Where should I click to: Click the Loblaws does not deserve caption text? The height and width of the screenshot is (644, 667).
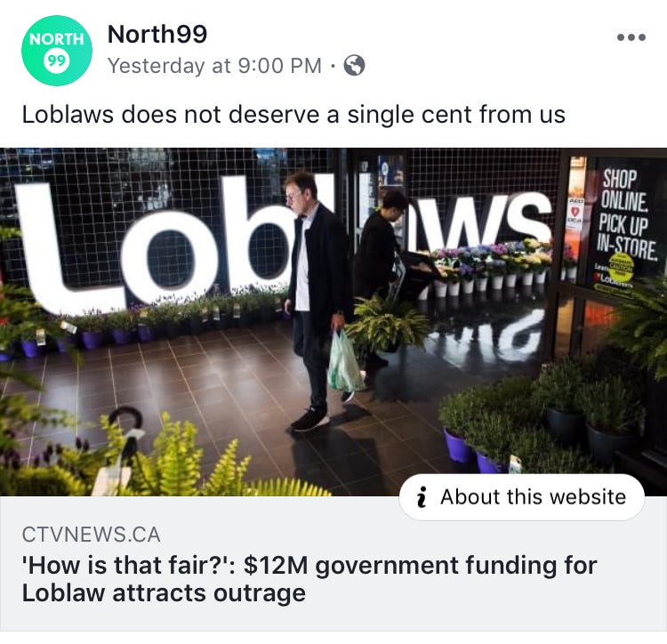[x=293, y=115]
